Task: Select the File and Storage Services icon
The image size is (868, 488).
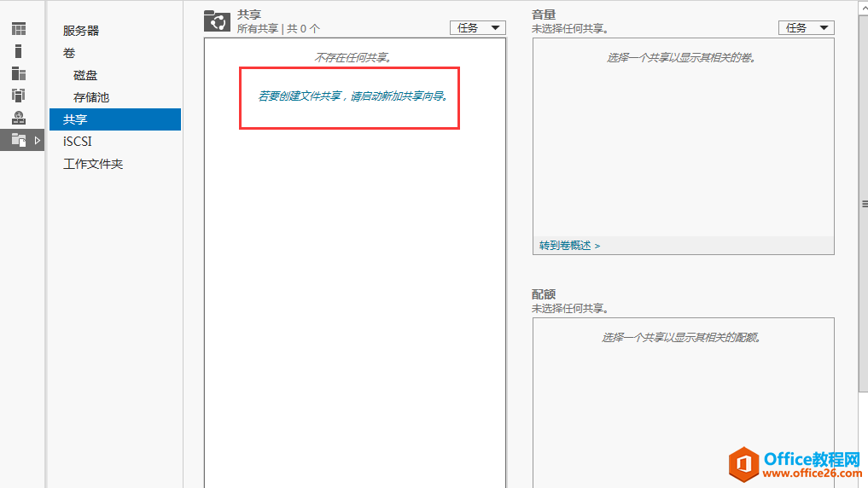Action: (x=18, y=140)
